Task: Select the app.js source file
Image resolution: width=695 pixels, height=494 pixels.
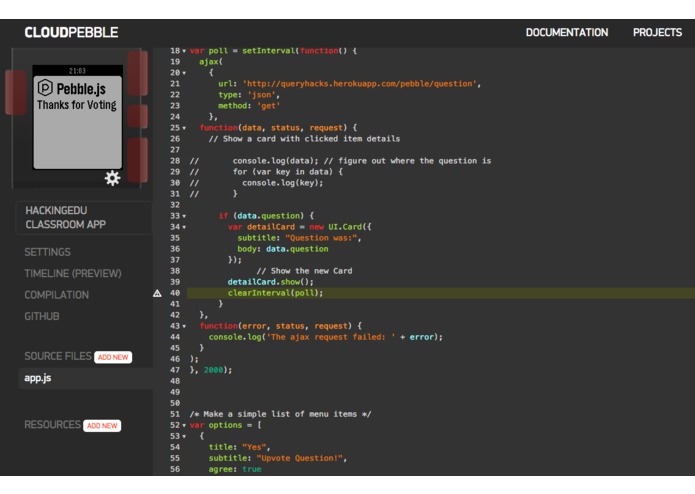Action: [86, 378]
